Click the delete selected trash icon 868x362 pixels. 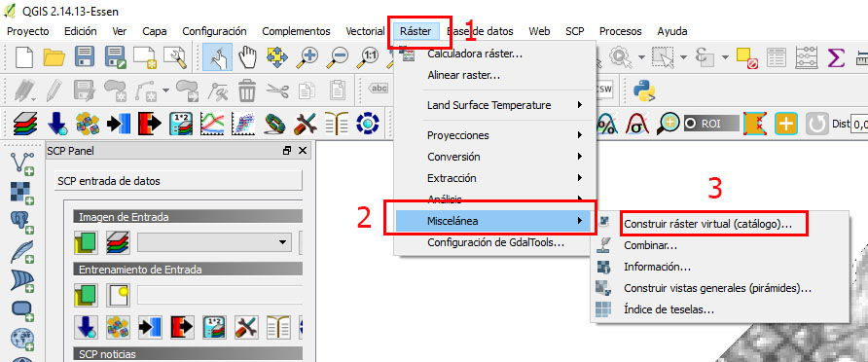(247, 90)
